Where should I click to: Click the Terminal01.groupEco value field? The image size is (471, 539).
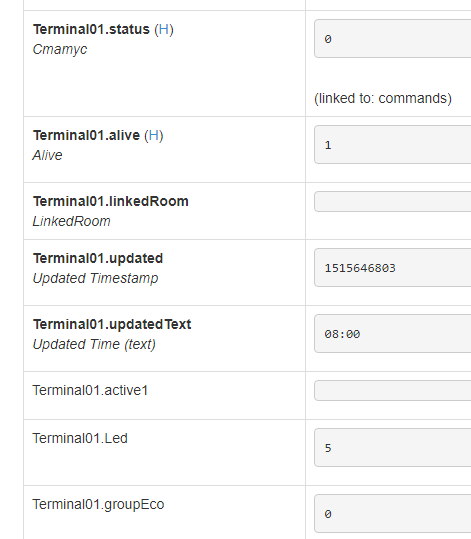393,514
